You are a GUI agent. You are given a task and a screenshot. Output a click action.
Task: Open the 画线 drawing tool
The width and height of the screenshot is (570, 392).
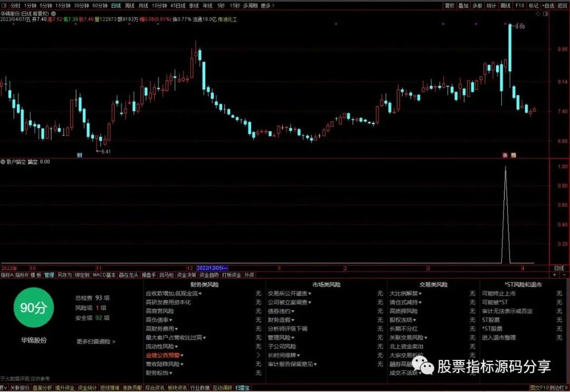coord(506,5)
